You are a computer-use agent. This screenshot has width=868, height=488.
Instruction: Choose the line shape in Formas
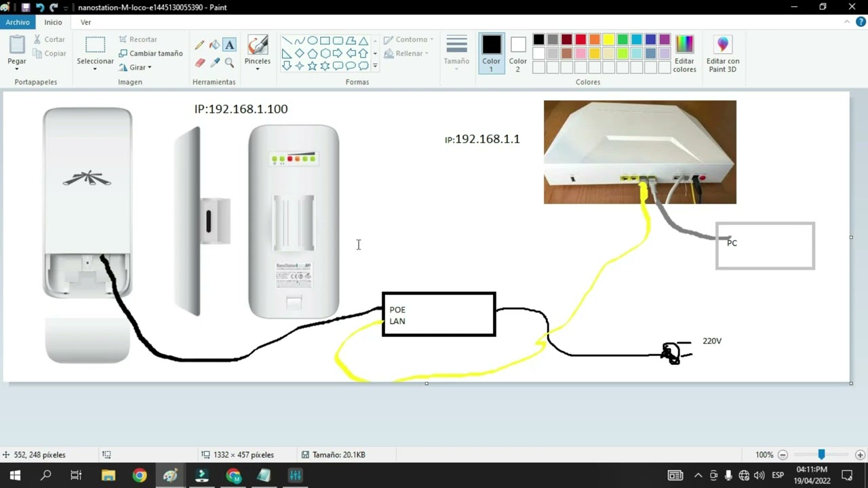coord(287,41)
